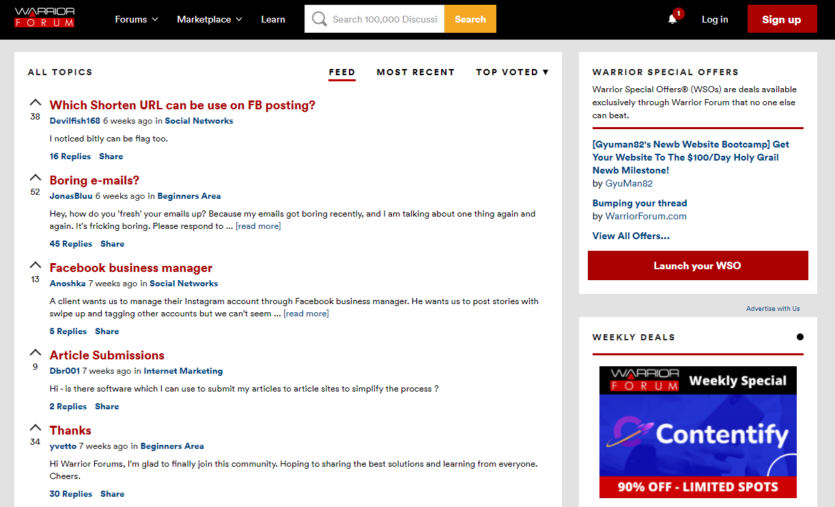
Task: Upvote the Shorten URL FB posting topic
Action: pos(35,102)
